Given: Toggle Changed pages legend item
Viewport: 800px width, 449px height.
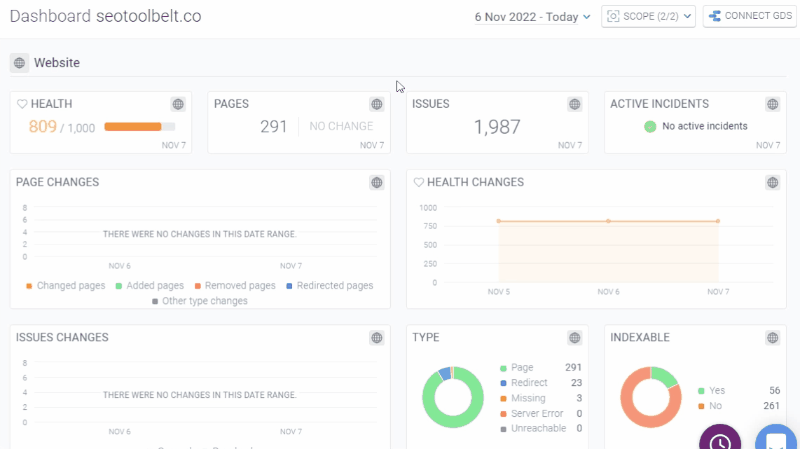Looking at the screenshot, I should 66,286.
